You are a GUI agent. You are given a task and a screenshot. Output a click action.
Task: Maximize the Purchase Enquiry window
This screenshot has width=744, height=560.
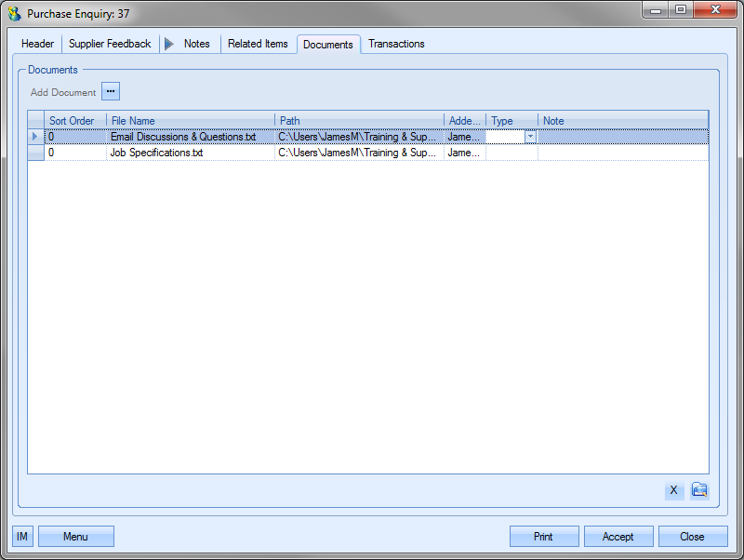point(681,9)
